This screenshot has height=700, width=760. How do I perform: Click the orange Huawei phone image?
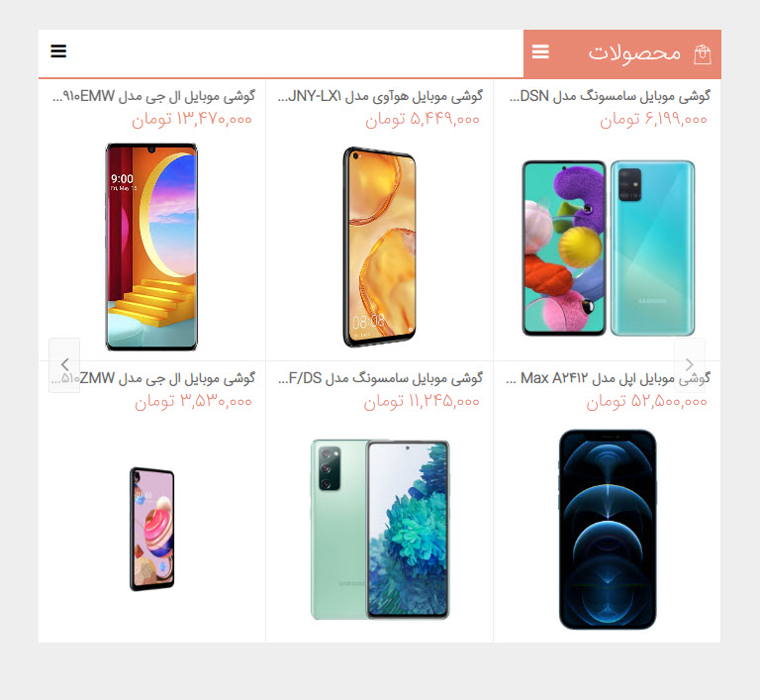[x=380, y=247]
